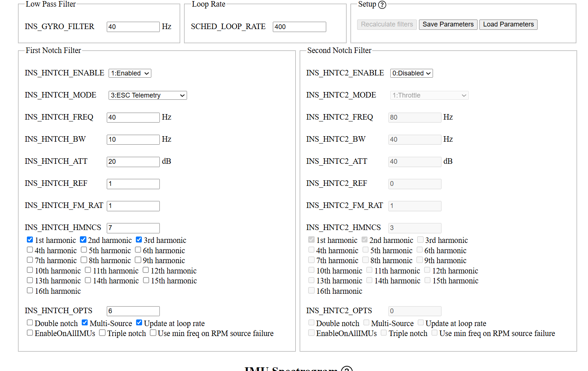Click 2nd harmonic checkbox in Second Notch Filter

(x=365, y=240)
